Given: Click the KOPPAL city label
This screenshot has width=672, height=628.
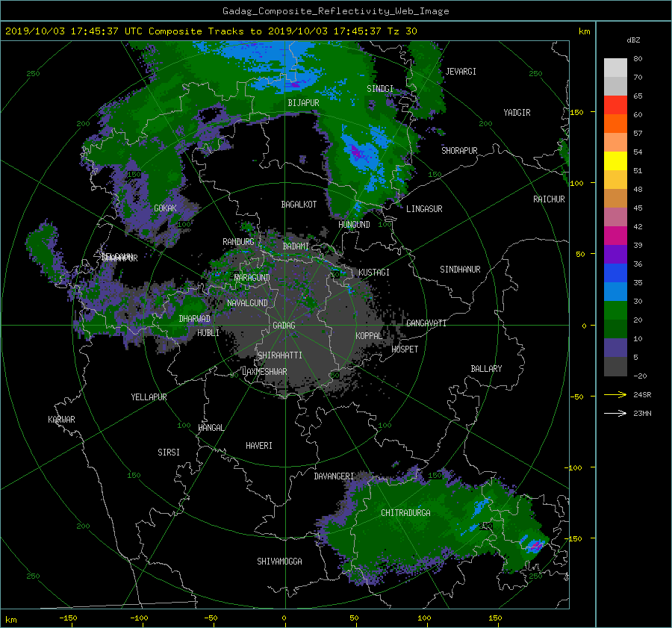Looking at the screenshot, I should 369,335.
